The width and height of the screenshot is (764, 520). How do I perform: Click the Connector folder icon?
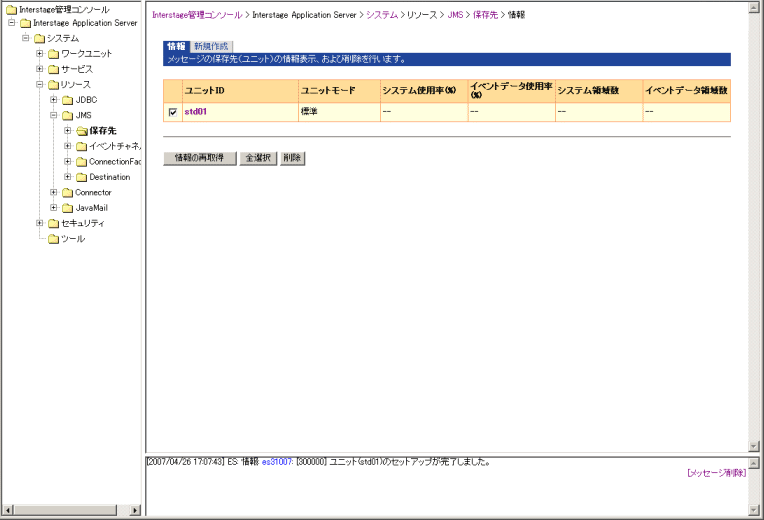(x=68, y=193)
